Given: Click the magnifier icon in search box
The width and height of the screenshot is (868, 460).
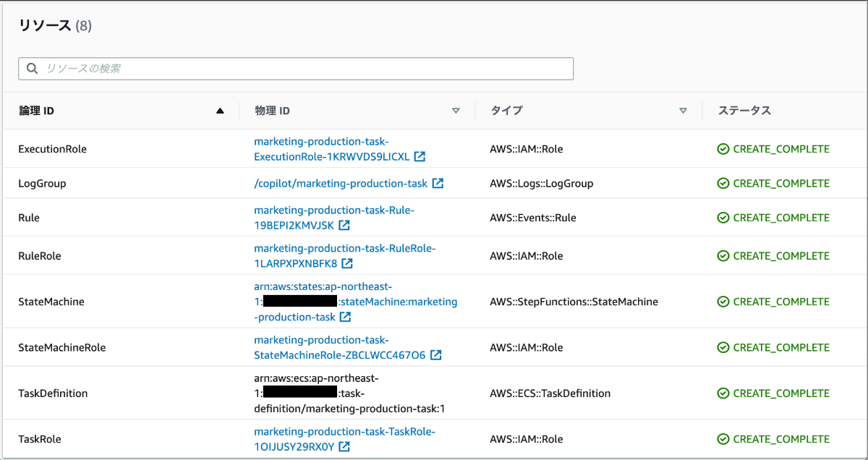Looking at the screenshot, I should click(32, 69).
